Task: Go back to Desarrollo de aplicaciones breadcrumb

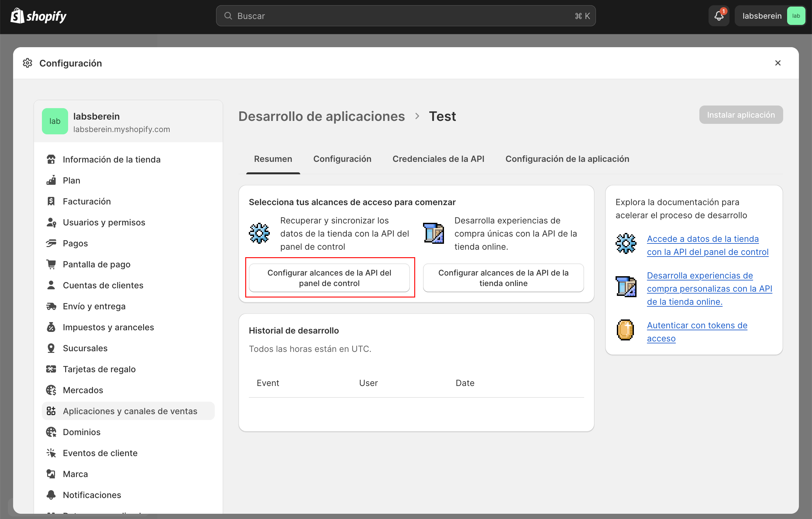Action: tap(321, 116)
